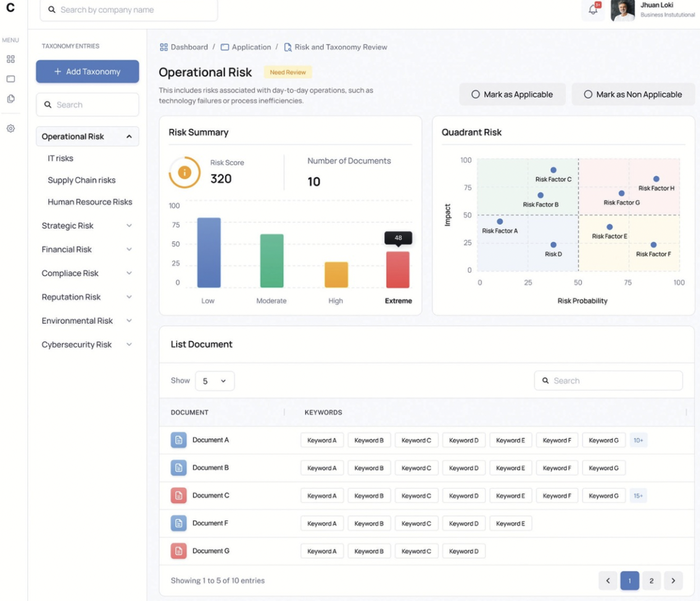Click the taxonomy Search field

click(87, 105)
